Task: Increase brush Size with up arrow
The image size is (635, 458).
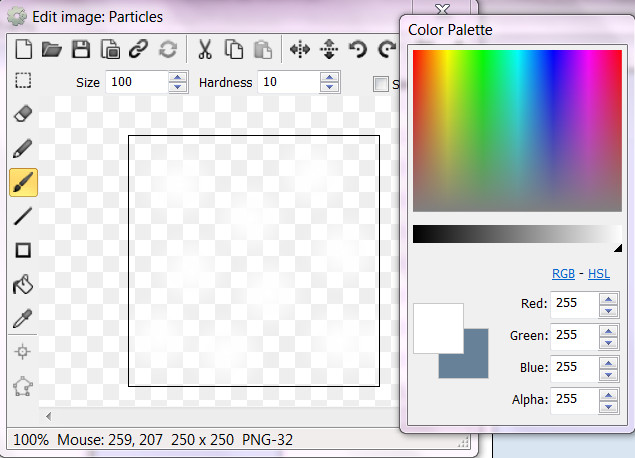Action: pos(178,77)
